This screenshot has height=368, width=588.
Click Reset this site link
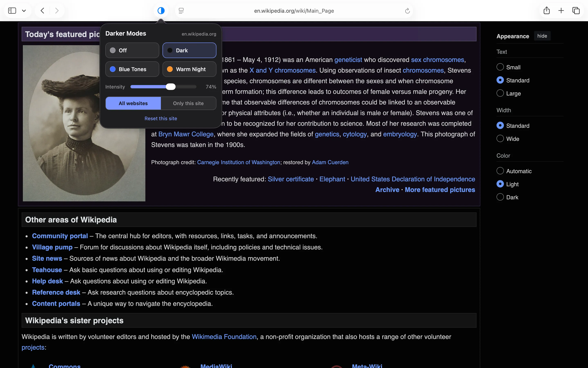pyautogui.click(x=161, y=119)
